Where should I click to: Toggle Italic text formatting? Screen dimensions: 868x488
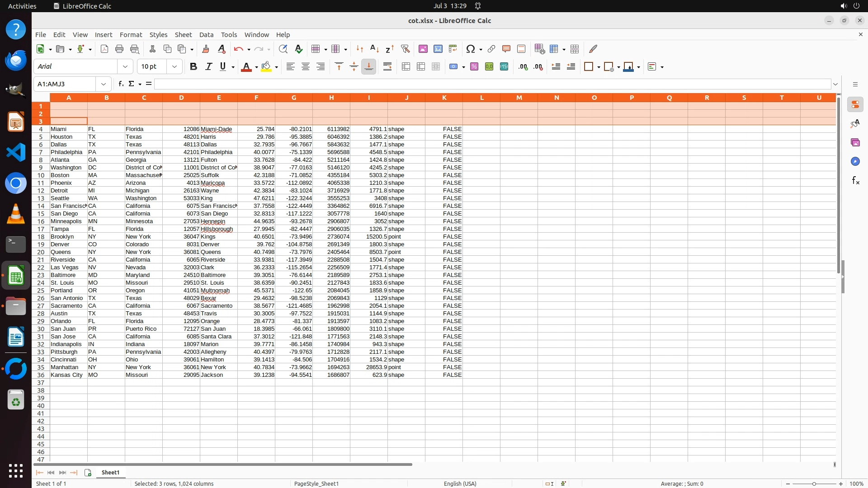[208, 67]
